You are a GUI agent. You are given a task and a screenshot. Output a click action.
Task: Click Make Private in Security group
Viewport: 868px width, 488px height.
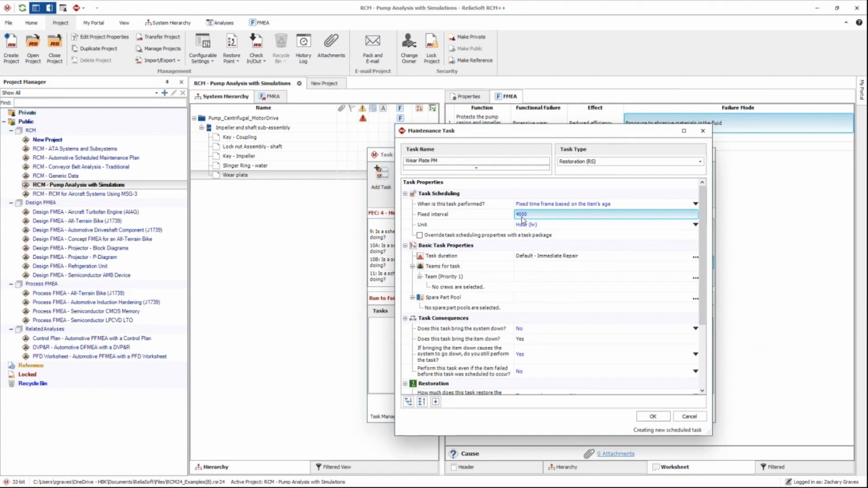[466, 37]
